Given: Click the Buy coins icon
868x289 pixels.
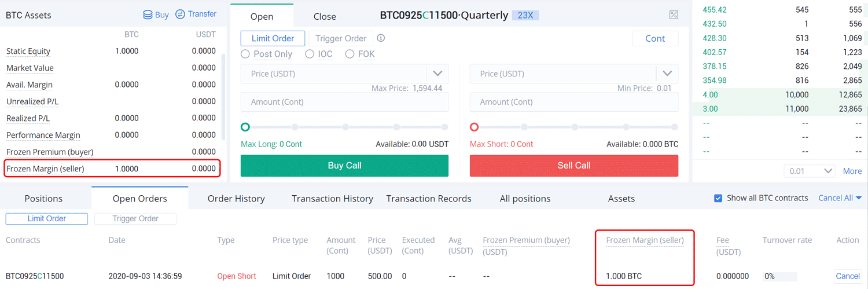Looking at the screenshot, I should [x=148, y=14].
